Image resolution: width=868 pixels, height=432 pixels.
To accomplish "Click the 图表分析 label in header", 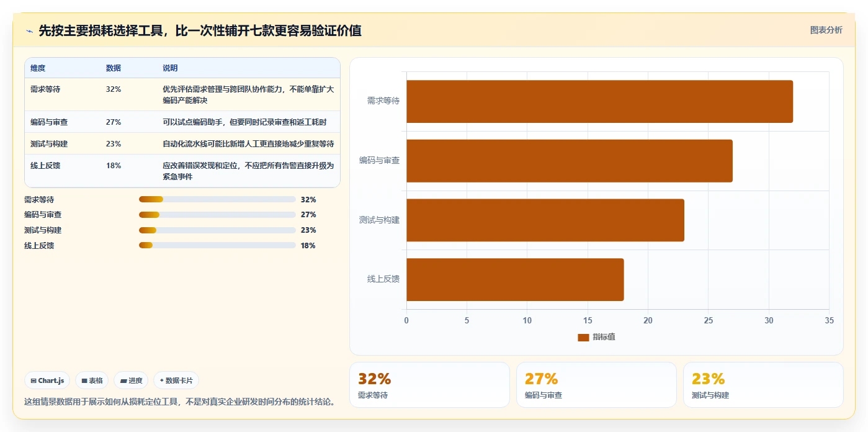I will click(826, 30).
